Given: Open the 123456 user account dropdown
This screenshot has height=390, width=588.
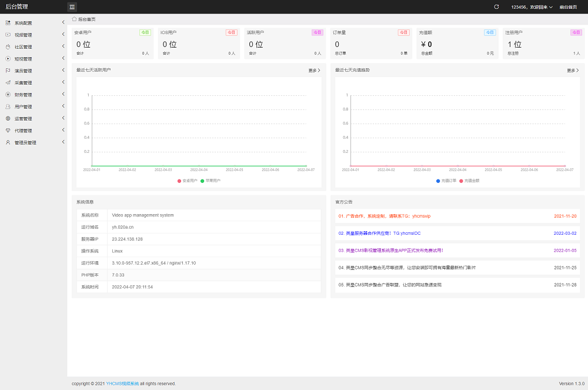Looking at the screenshot, I should point(532,7).
